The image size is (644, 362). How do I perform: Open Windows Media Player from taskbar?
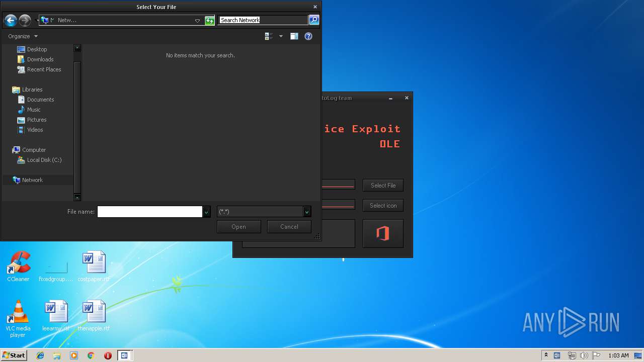tap(74, 355)
